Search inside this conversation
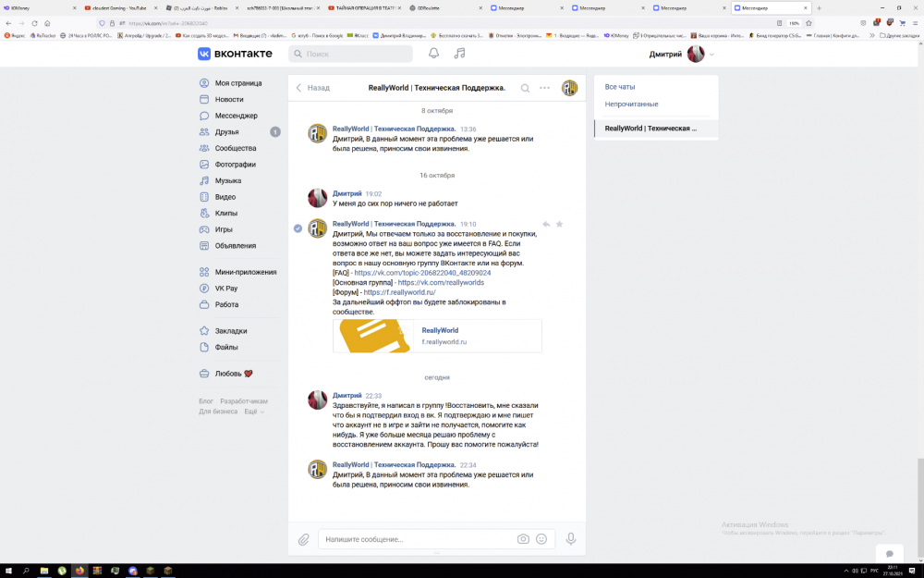The image size is (924, 578). [525, 88]
